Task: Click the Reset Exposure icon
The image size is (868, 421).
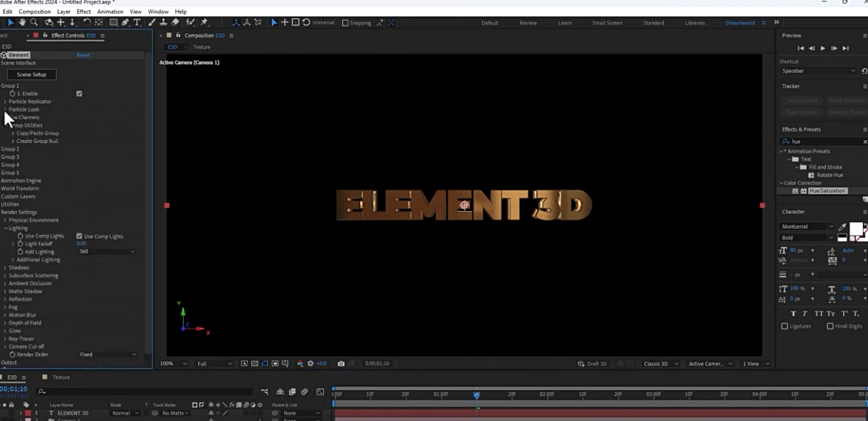Action: 311,364
